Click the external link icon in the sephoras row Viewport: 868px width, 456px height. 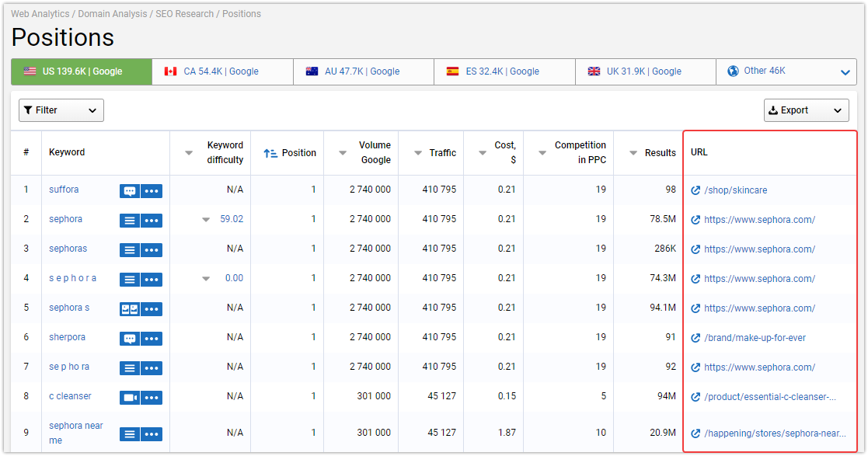click(x=695, y=249)
